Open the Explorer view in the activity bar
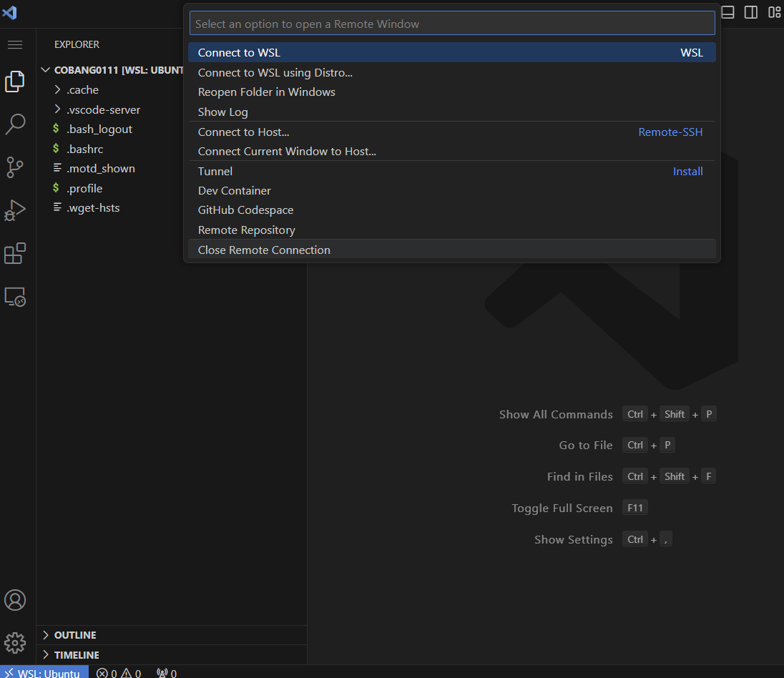The width and height of the screenshot is (784, 678). point(15,82)
